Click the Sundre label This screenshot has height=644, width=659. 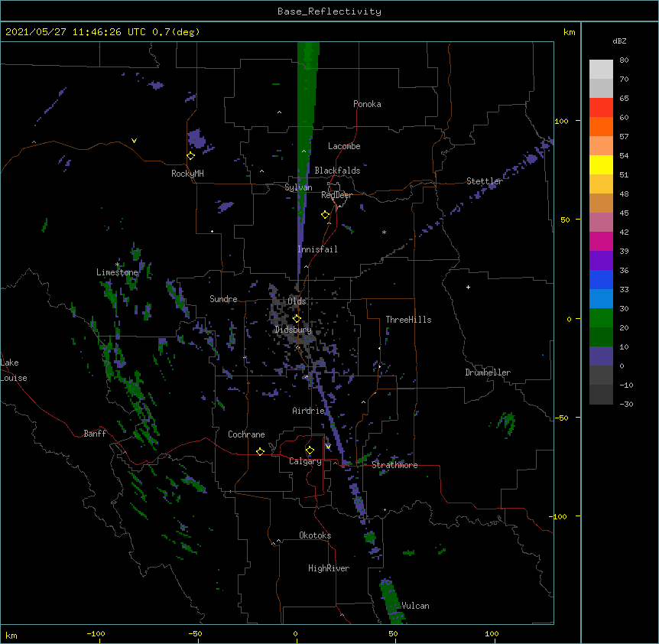pyautogui.click(x=223, y=299)
